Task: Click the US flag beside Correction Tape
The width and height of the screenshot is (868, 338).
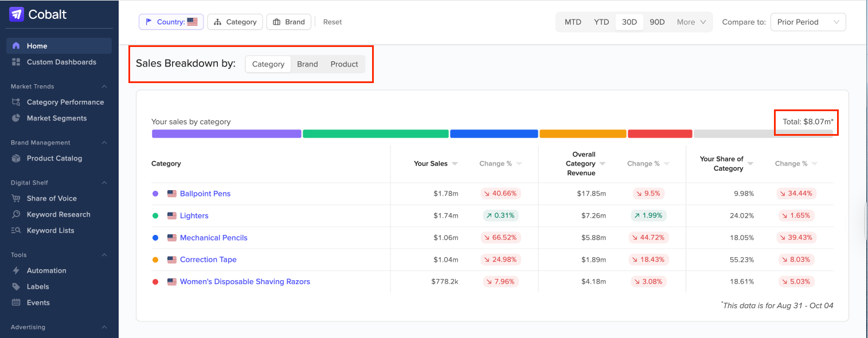Action: tap(172, 260)
